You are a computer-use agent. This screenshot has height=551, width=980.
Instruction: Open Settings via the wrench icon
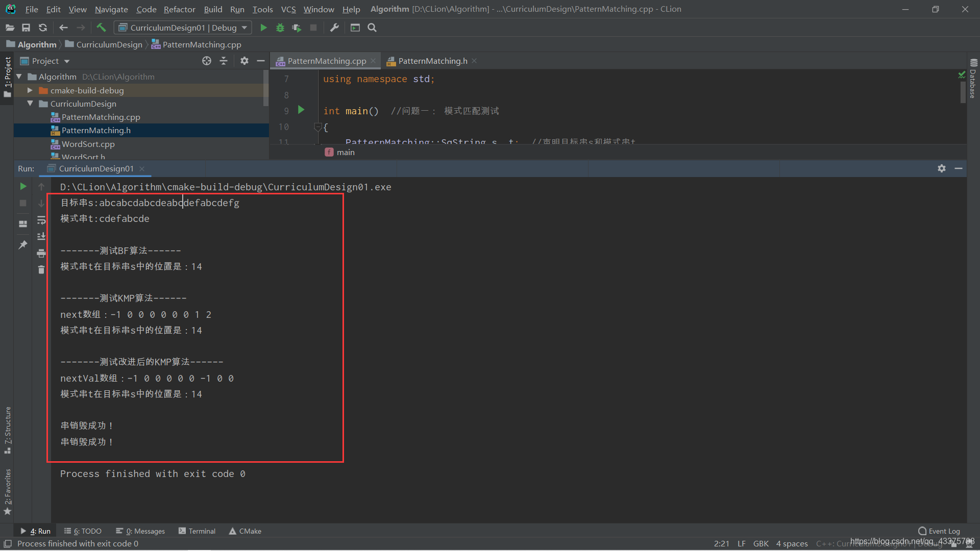pos(334,28)
